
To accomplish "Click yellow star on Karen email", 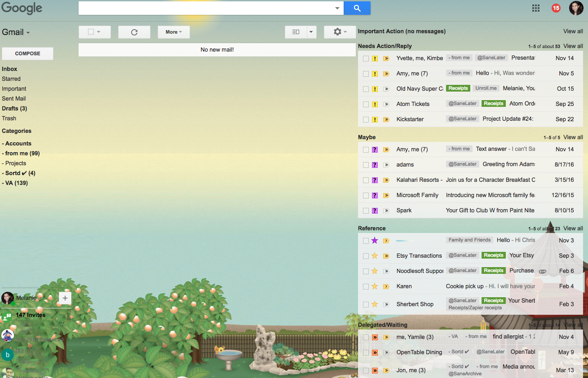I will (x=375, y=286).
